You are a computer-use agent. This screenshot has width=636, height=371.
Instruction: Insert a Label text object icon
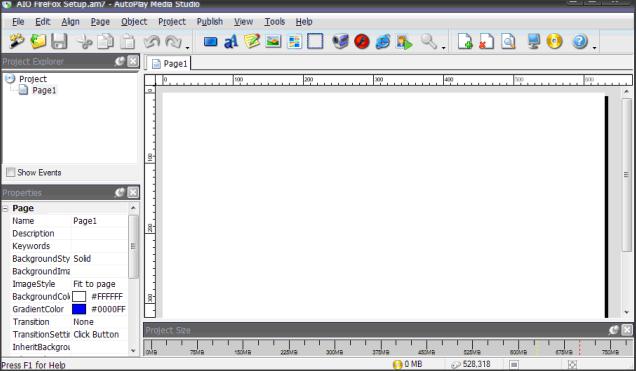coord(231,41)
